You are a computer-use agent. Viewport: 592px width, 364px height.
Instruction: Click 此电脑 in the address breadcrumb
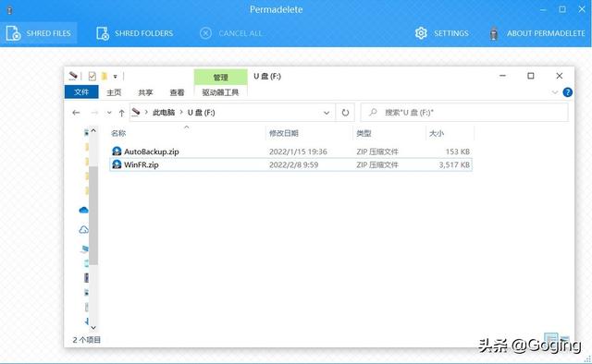(164, 113)
